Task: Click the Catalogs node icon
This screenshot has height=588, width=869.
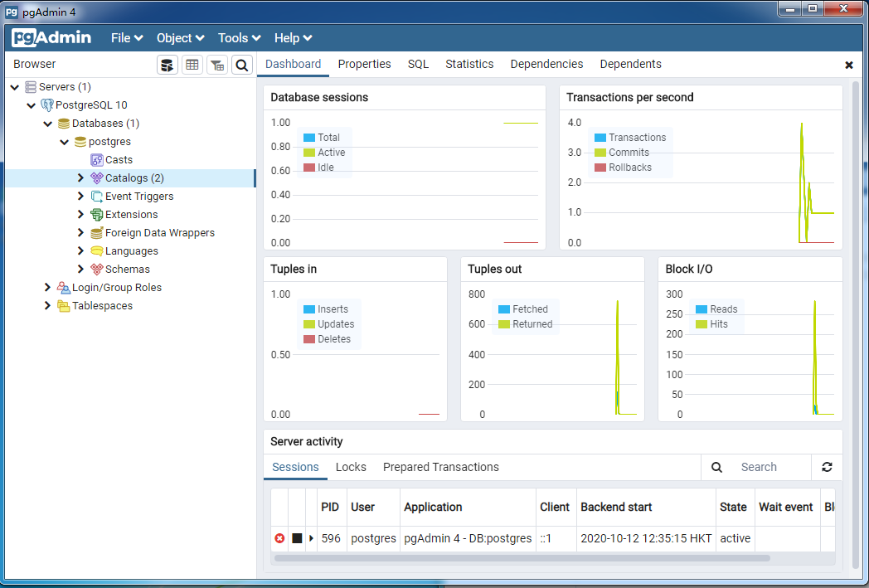Action: [x=97, y=178]
